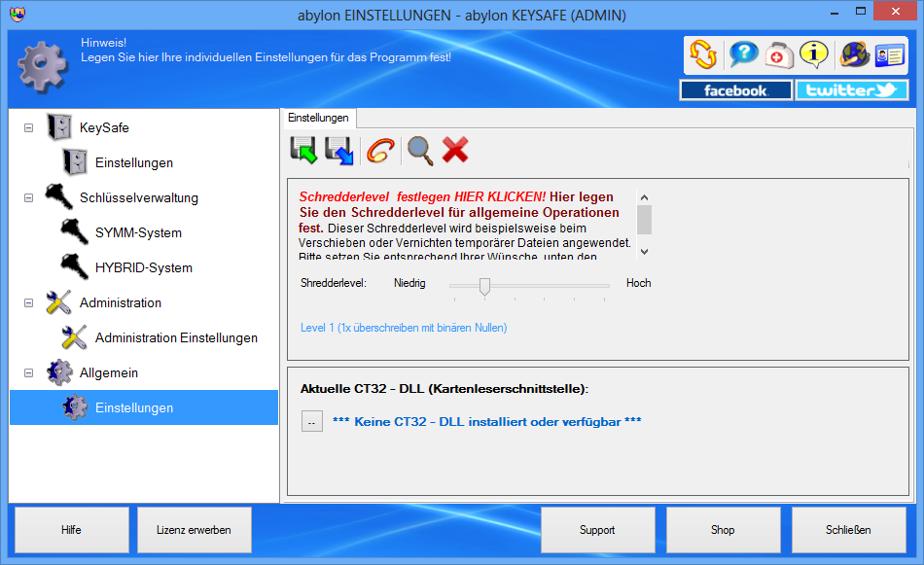Click the first-aid kit support icon

(779, 54)
